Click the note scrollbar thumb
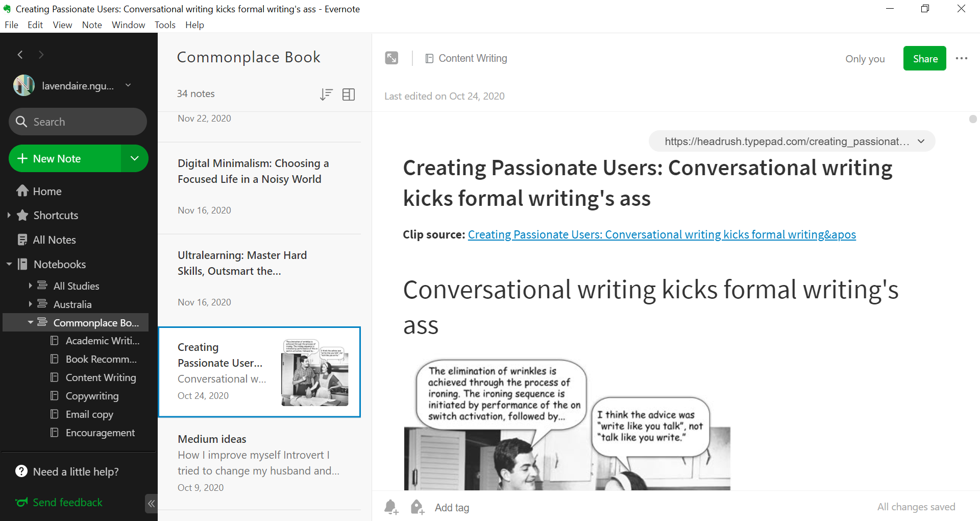 pyautogui.click(x=973, y=119)
